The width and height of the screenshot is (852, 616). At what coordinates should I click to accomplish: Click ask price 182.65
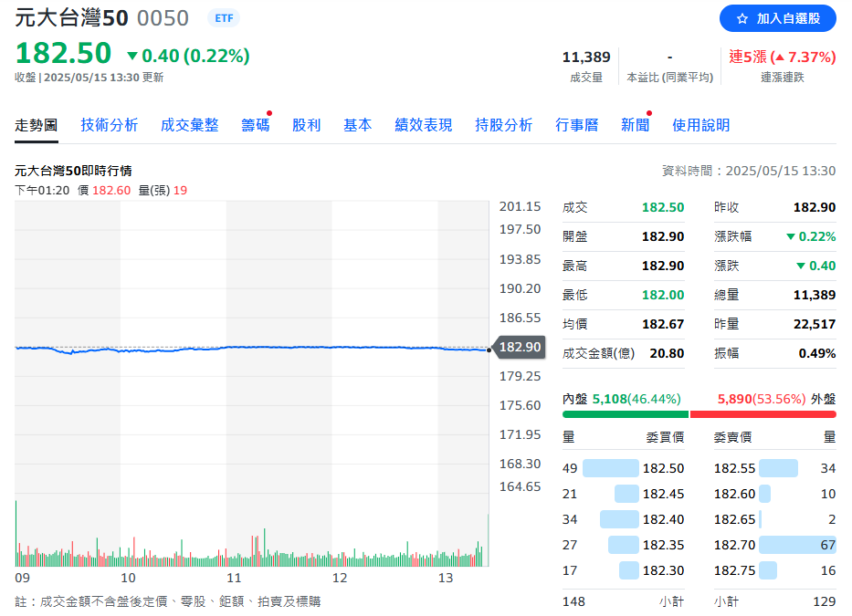pos(734,519)
